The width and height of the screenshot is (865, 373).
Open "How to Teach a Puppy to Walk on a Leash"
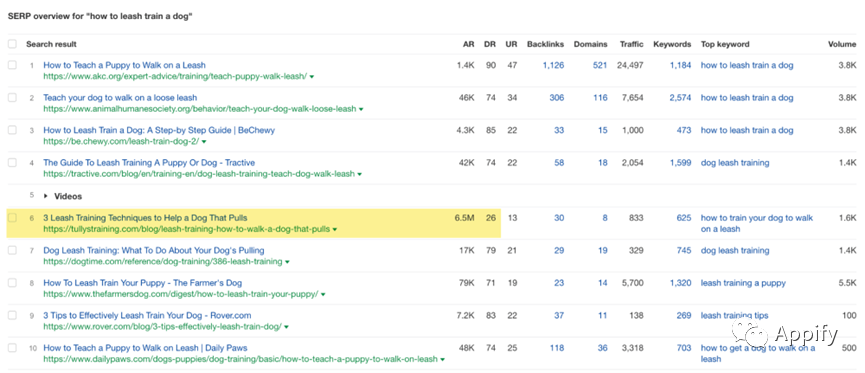tap(125, 65)
